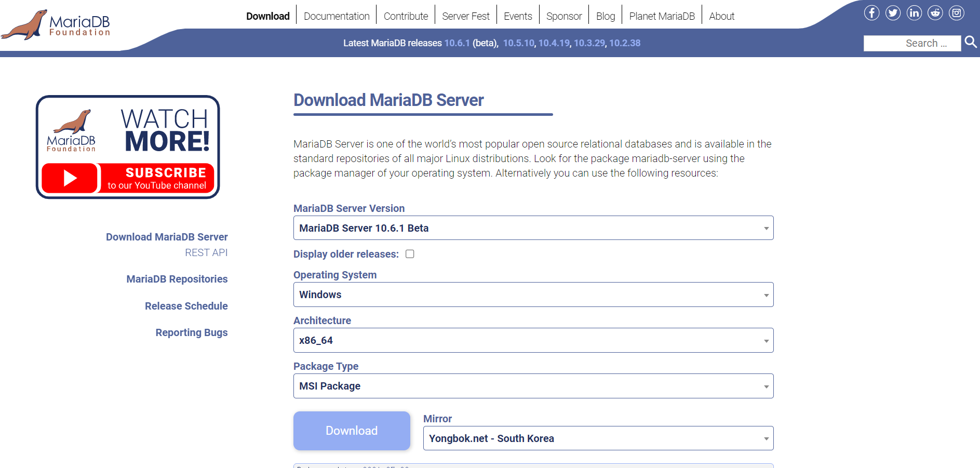Open MariaDB Foundation Facebook page icon
The width and height of the screenshot is (980, 468).
871,12
